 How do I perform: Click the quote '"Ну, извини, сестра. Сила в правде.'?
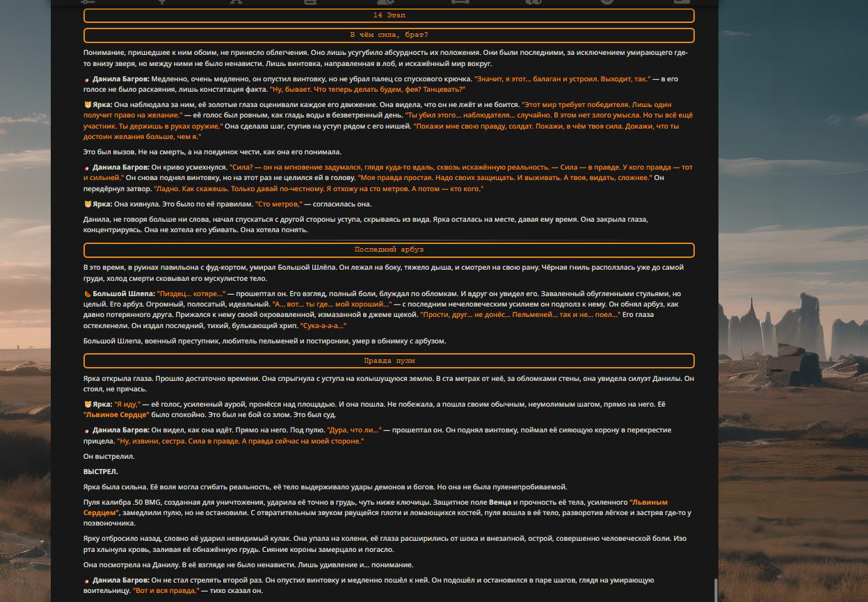point(241,441)
